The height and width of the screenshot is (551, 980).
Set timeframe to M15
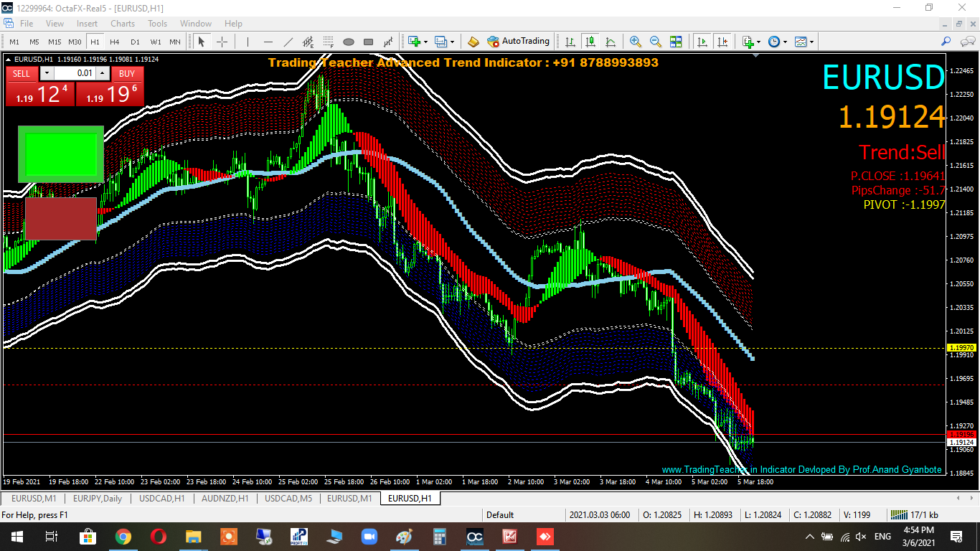[x=55, y=42]
